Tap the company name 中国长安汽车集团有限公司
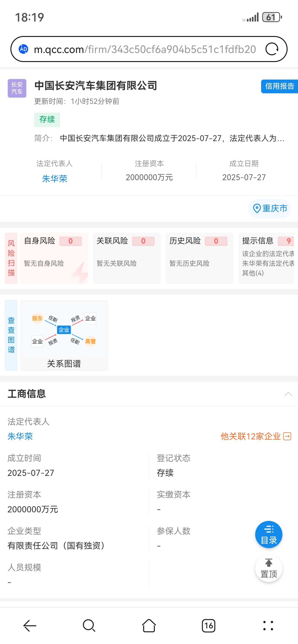Screen dimensions: 298x644 (96, 85)
